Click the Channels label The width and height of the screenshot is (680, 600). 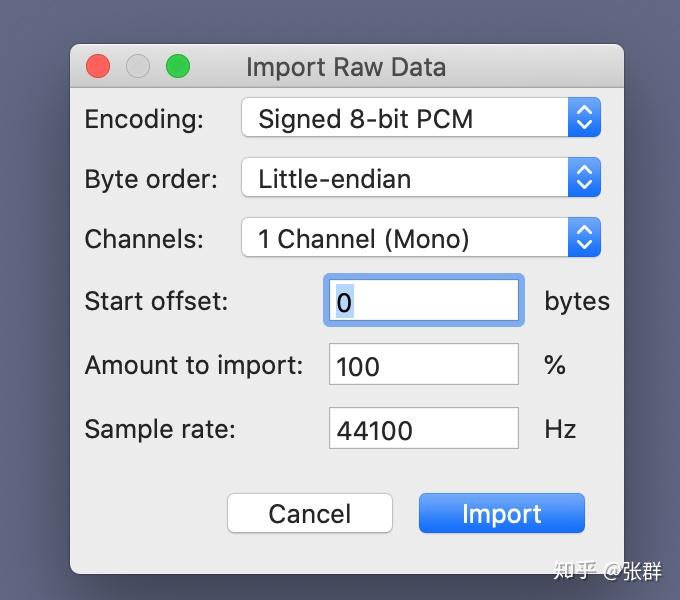click(x=144, y=239)
